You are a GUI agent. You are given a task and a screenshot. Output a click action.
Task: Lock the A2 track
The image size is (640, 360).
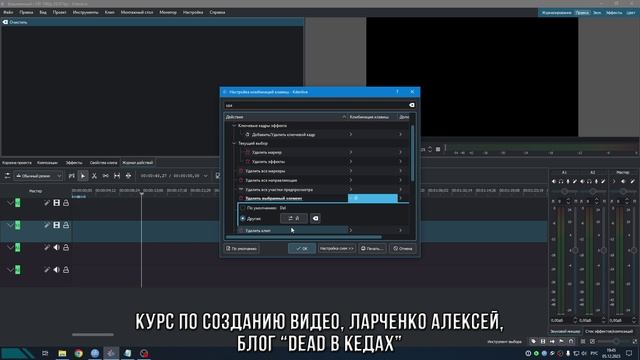click(x=66, y=270)
